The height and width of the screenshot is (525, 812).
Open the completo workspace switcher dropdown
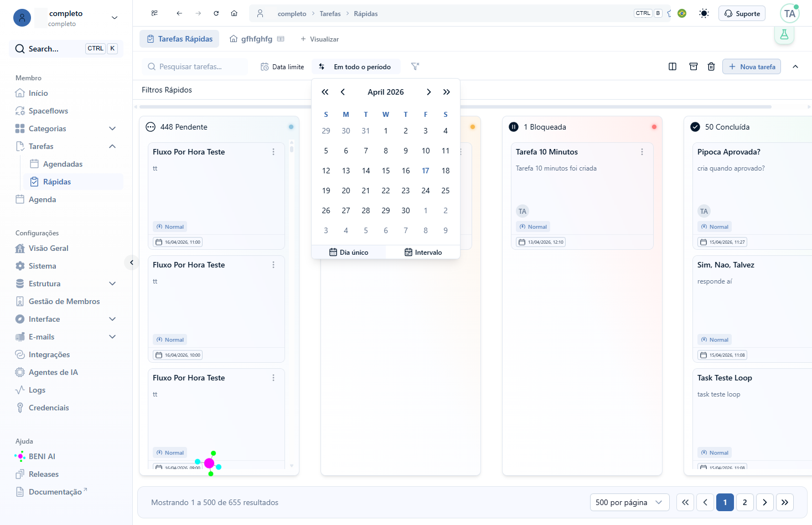pyautogui.click(x=115, y=18)
